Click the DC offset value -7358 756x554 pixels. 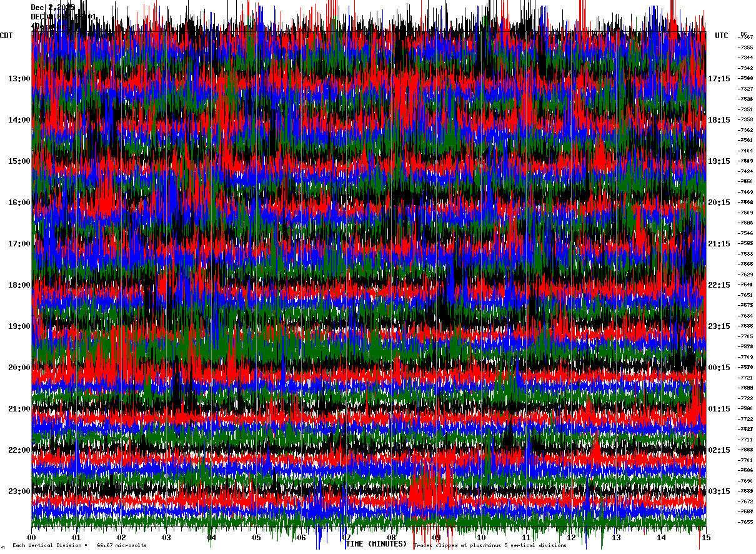point(745,119)
